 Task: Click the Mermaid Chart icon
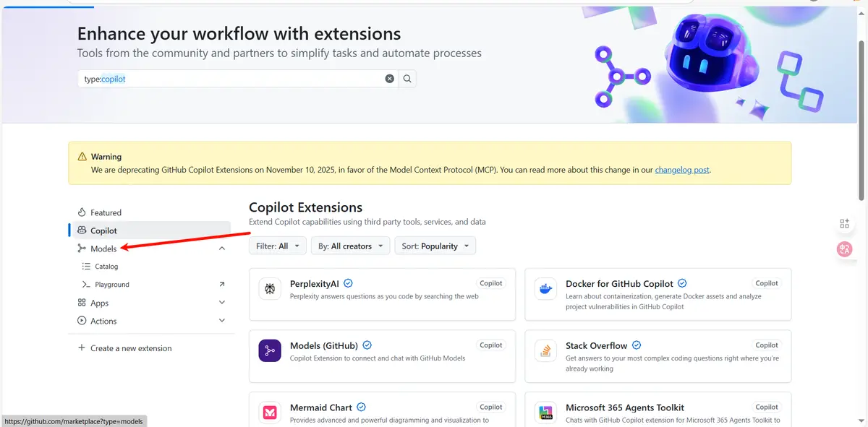pyautogui.click(x=270, y=413)
